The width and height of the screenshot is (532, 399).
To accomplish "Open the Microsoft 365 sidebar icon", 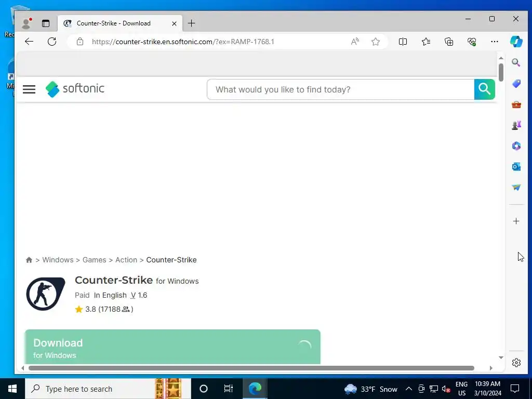I will pos(516,146).
